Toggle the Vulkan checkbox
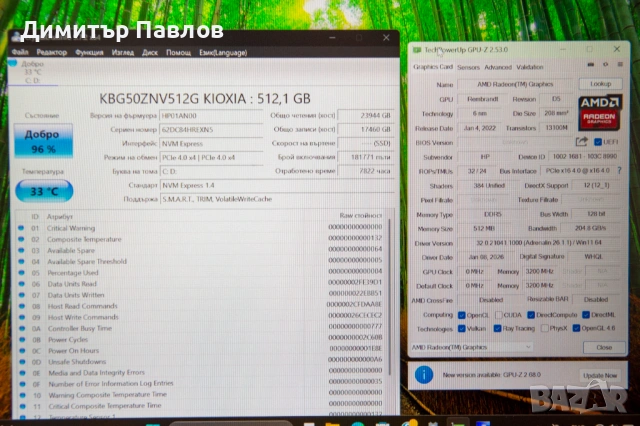This screenshot has height=426, width=640. (x=462, y=328)
